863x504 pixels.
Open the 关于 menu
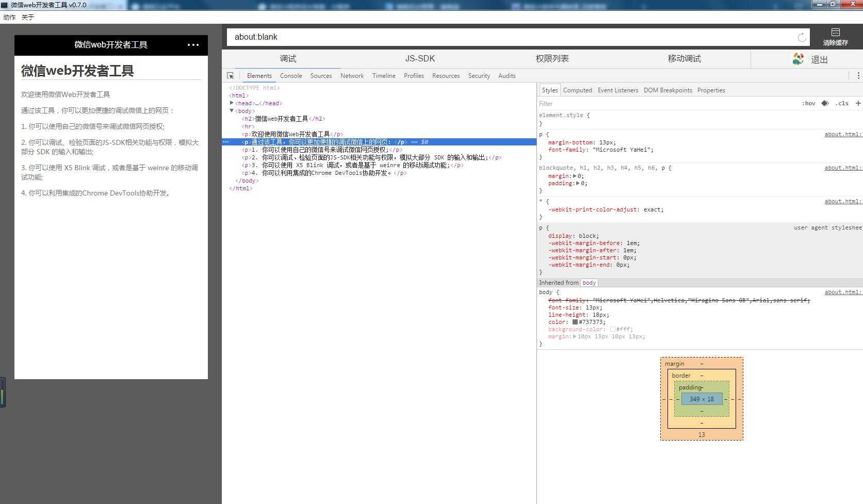[x=28, y=18]
